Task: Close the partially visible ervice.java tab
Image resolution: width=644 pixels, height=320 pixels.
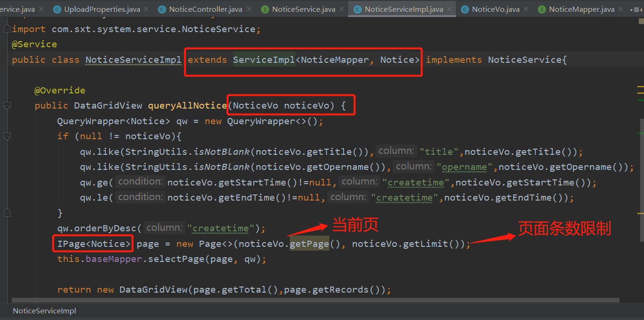Action: 40,9
